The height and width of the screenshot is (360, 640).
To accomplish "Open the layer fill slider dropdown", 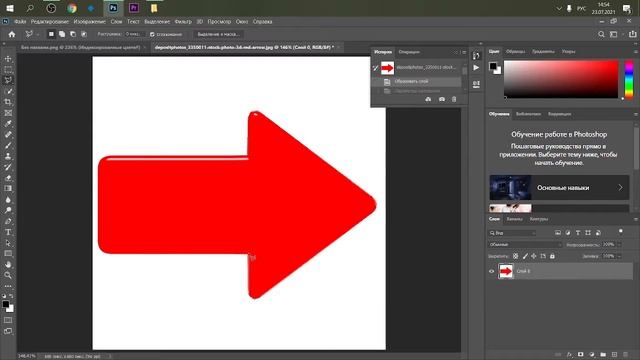I will [x=619, y=256].
